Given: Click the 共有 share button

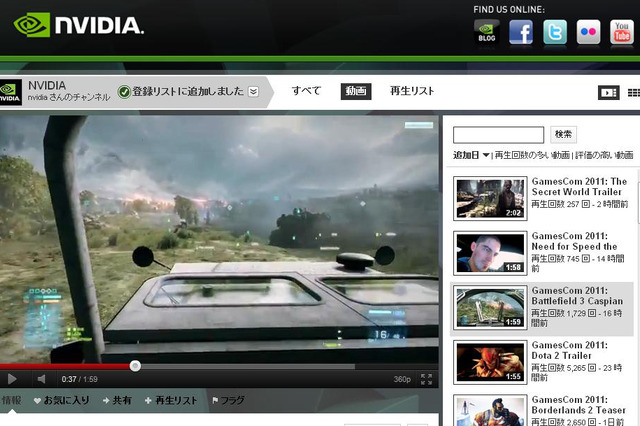Looking at the screenshot, I should (117, 400).
